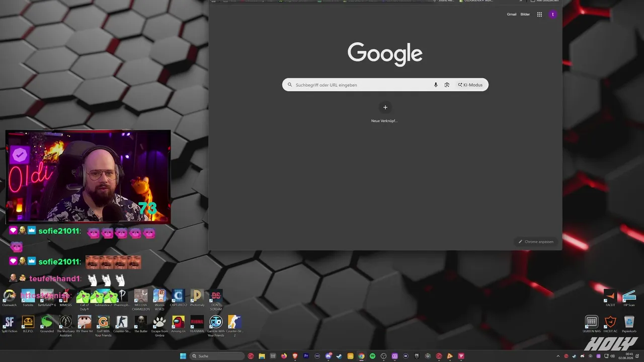Open the Google apps grid
The image size is (644, 362).
coord(539,15)
